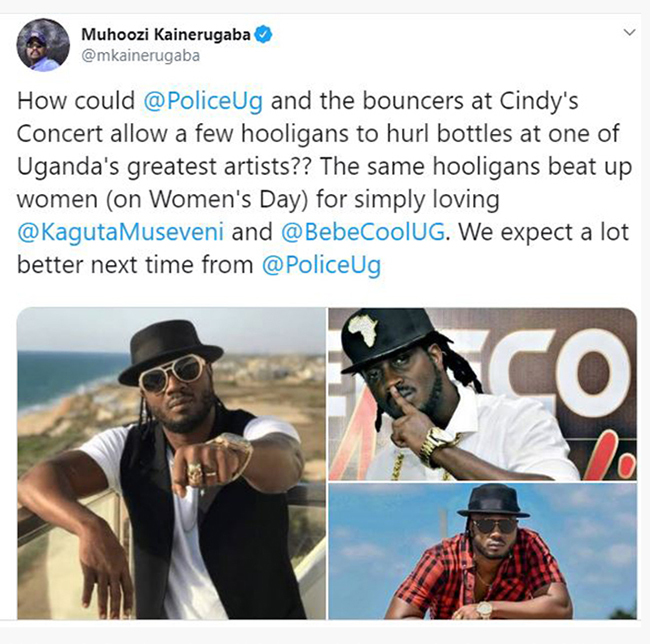This screenshot has width=650, height=644.
Task: Open the large beach photo with black vest
Action: tap(171, 463)
